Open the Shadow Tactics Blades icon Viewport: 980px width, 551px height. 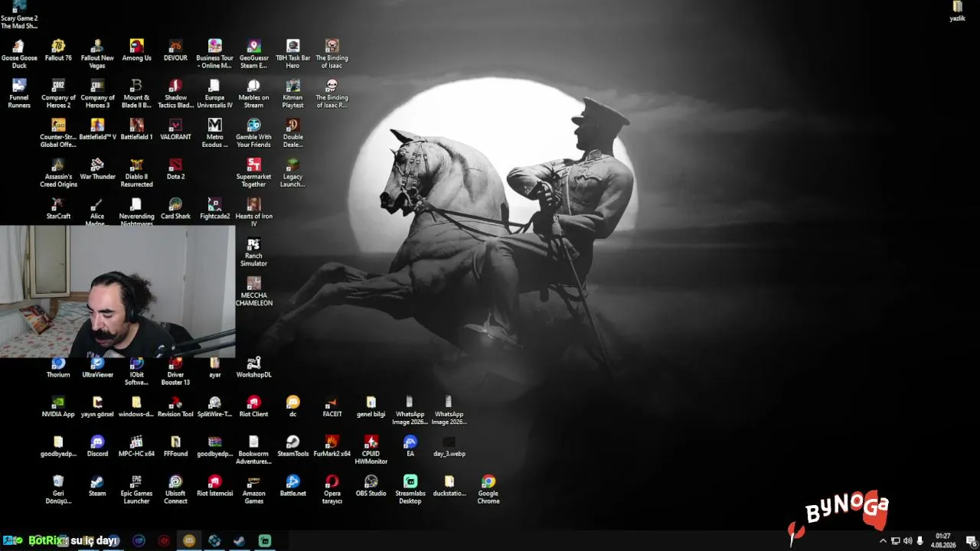coord(175,93)
